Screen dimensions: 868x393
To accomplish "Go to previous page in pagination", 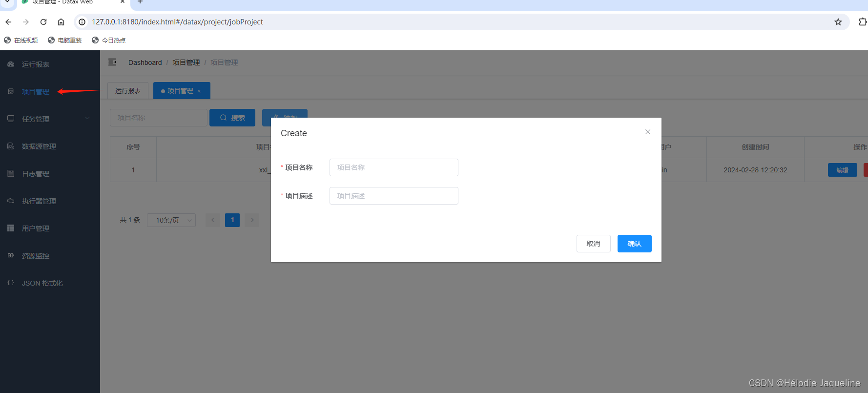I will [213, 220].
